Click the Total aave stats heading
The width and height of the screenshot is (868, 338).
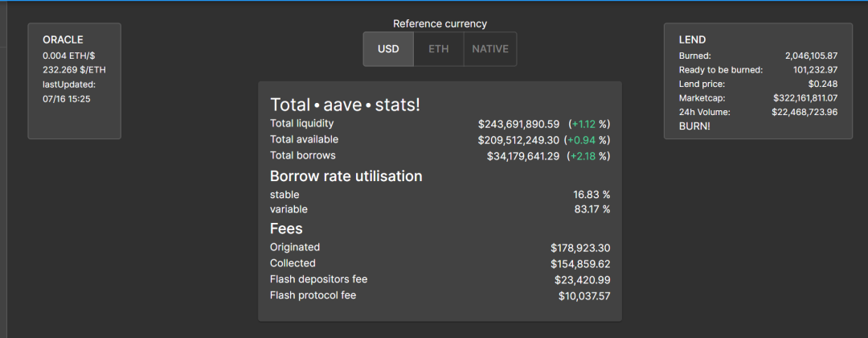(345, 105)
